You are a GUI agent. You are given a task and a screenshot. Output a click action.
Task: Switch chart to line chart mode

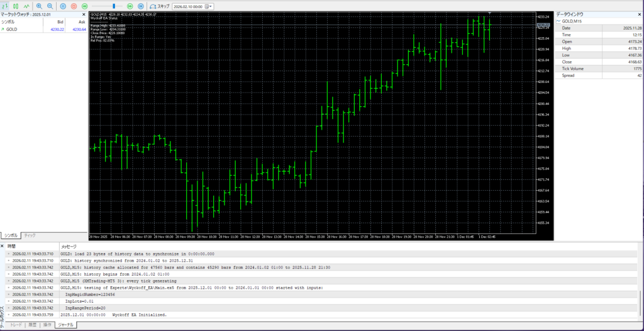click(x=26, y=6)
